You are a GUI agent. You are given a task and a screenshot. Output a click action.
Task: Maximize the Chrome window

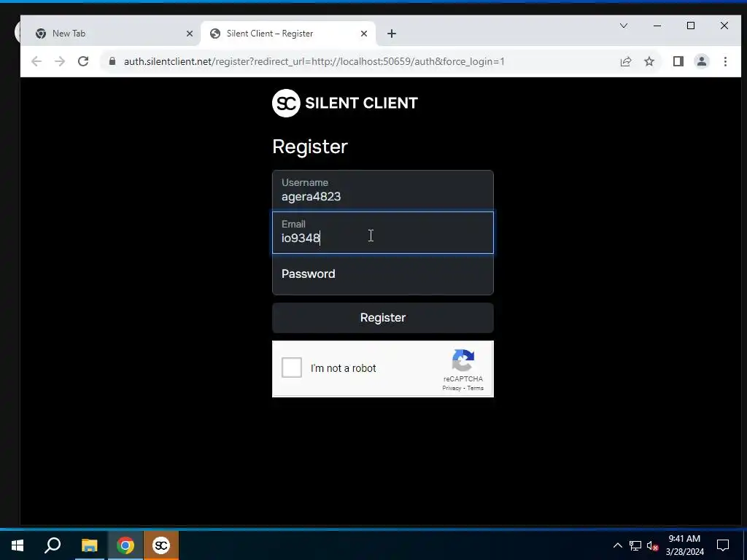pos(691,26)
